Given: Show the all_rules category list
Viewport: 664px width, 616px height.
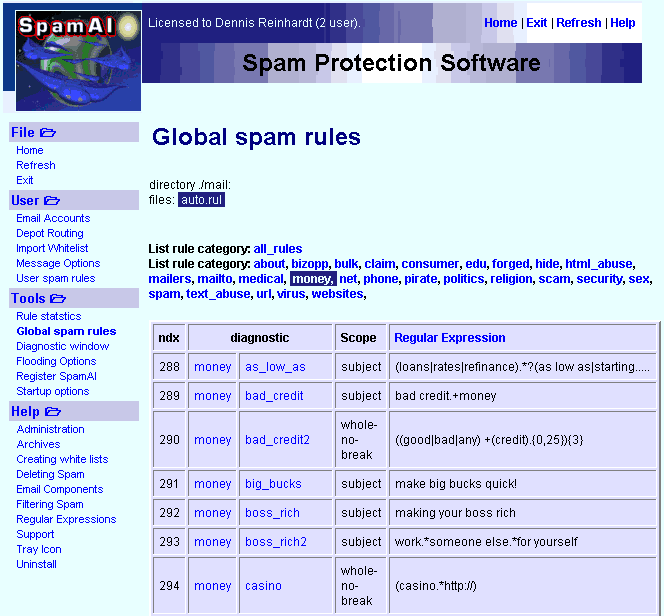Looking at the screenshot, I should [x=277, y=248].
